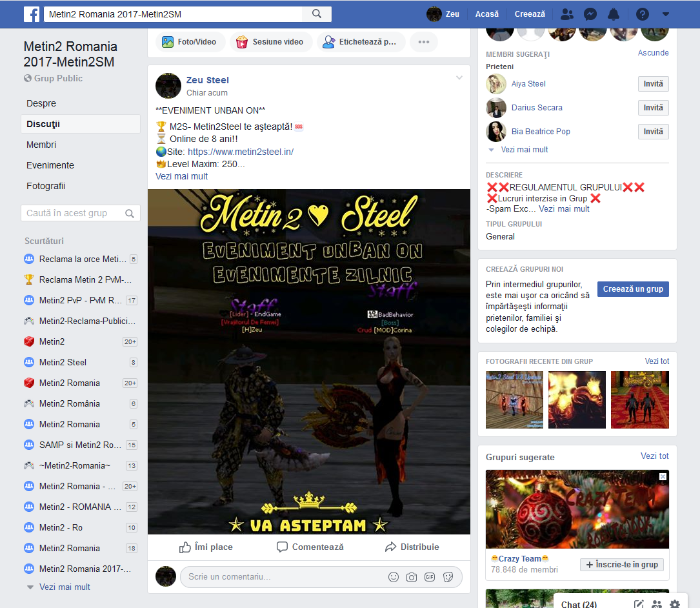
Task: Open shortcut Metin2 PvP - PvM R...
Action: click(x=81, y=300)
